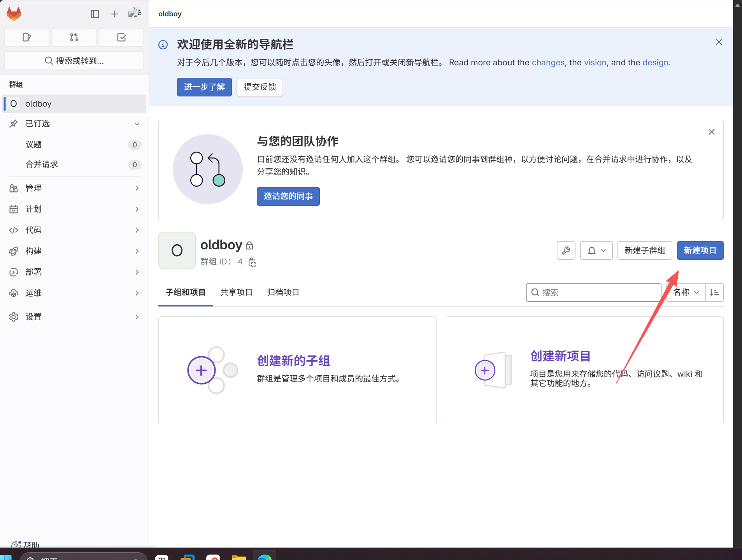Open merge requests shortcut icon

tap(74, 37)
